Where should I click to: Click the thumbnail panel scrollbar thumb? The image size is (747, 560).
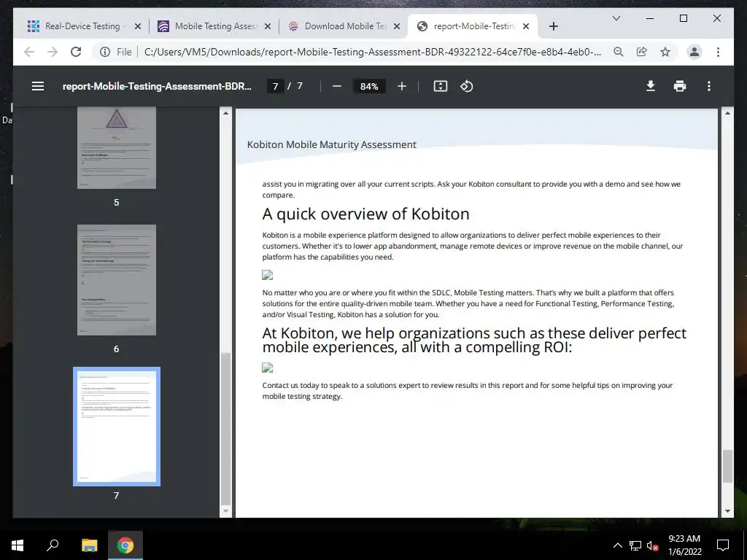226,429
